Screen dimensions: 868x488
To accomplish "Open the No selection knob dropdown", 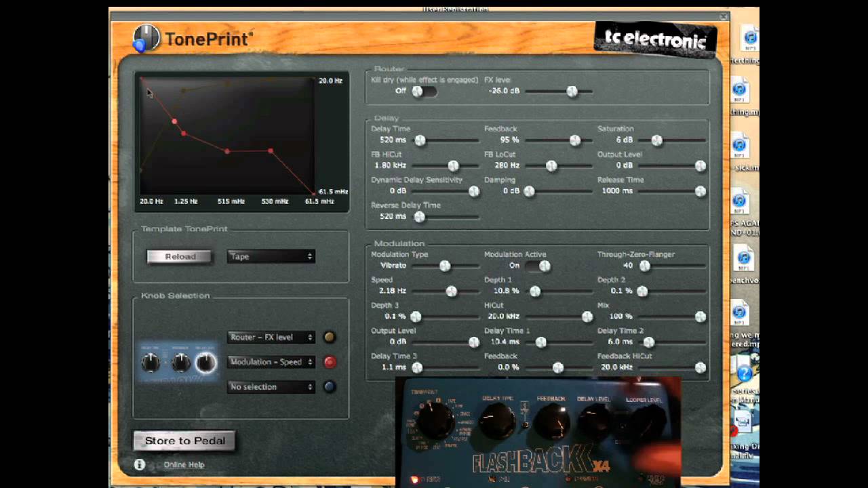I will [271, 387].
